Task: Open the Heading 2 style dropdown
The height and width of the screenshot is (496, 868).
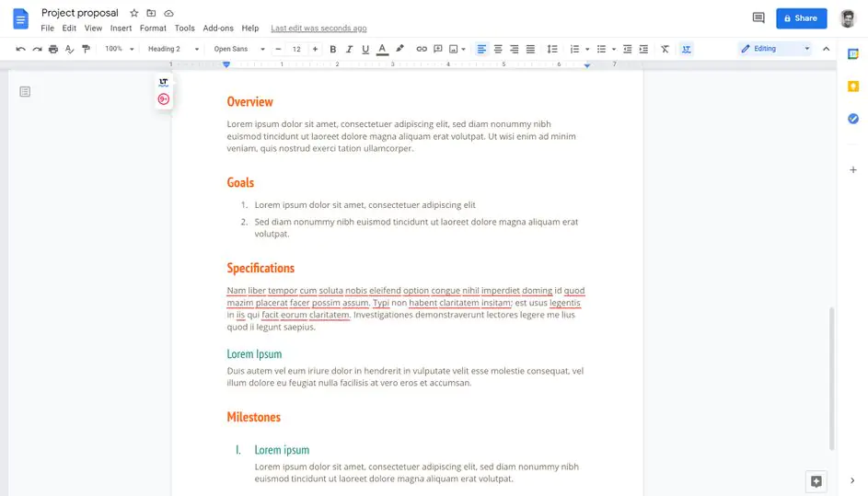Action: point(173,50)
